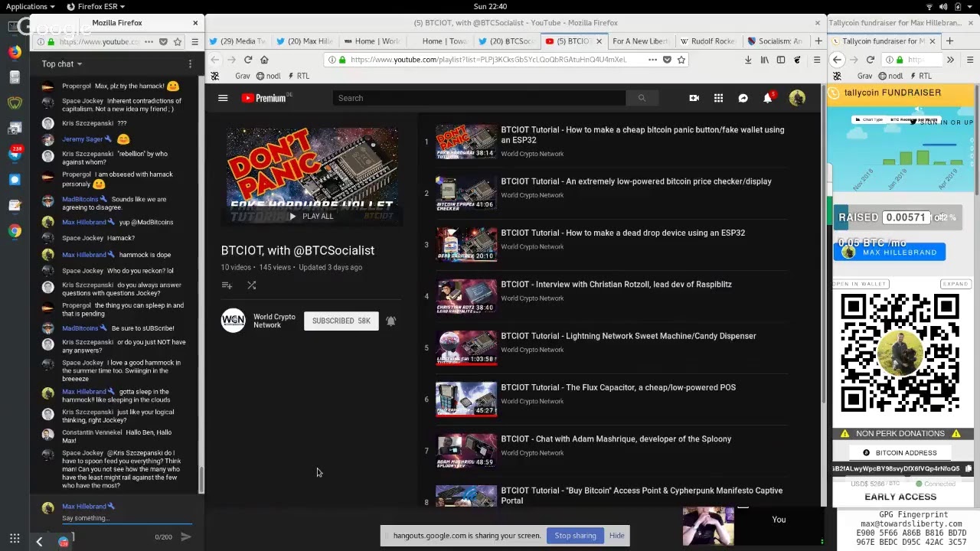Viewport: 980px width, 551px height.
Task: Open the YouTube account avatar menu
Action: click(x=797, y=98)
